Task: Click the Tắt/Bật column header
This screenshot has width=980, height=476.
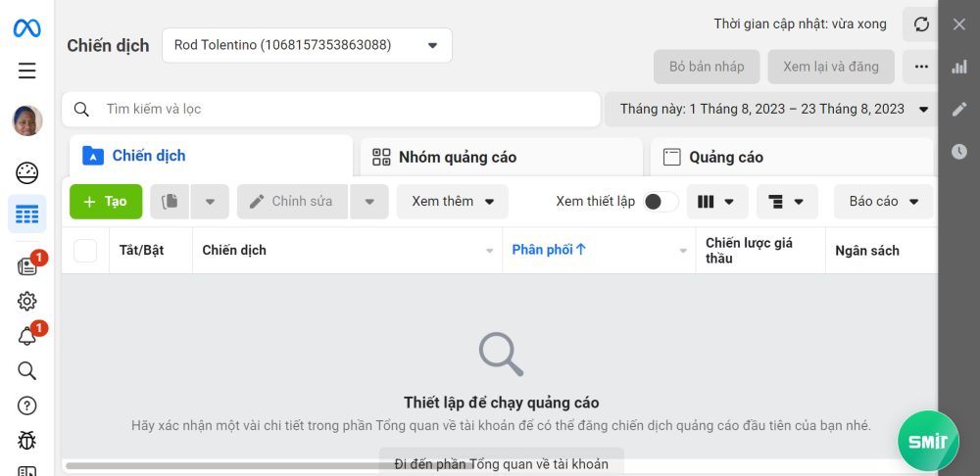Action: tap(141, 250)
